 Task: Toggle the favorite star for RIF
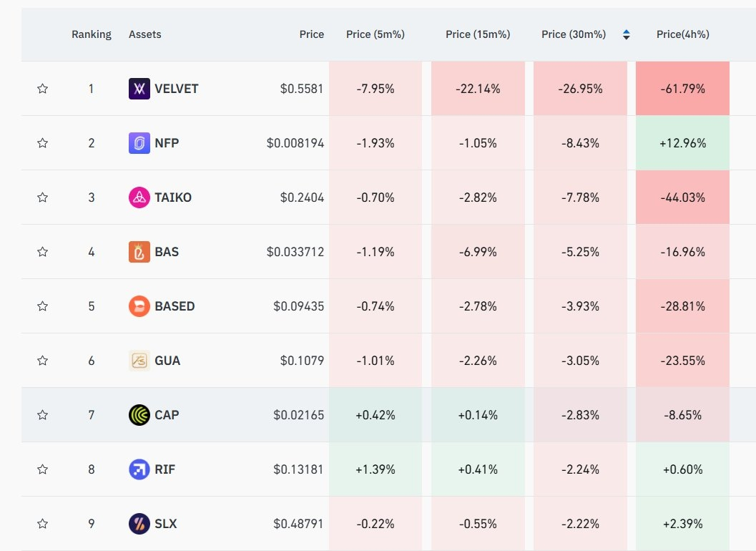pos(42,469)
